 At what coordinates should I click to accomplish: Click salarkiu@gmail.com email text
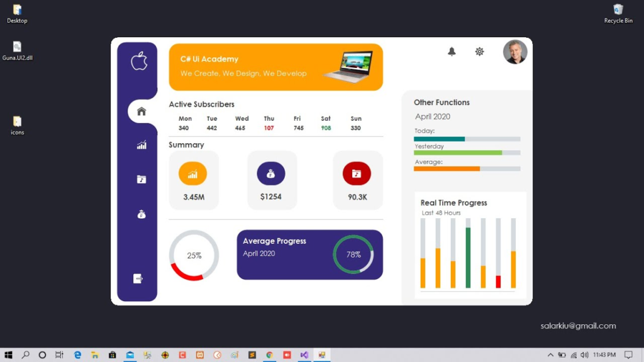(x=579, y=326)
